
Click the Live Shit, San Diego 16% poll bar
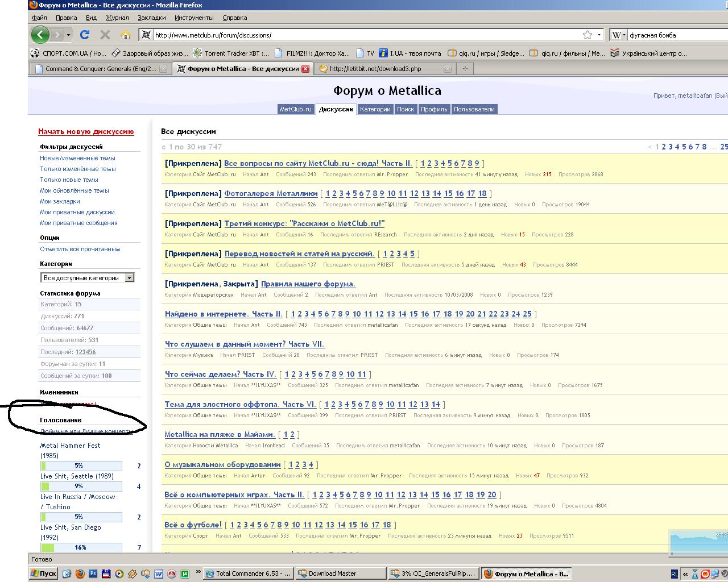pos(81,547)
